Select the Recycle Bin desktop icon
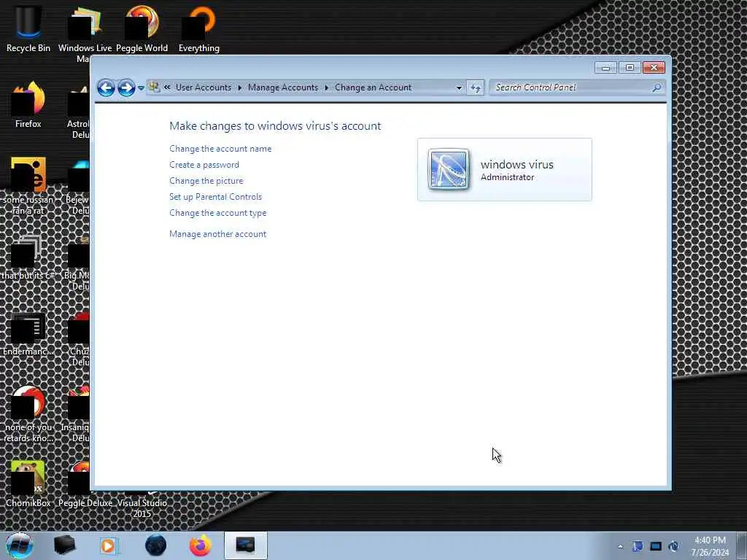The width and height of the screenshot is (747, 560). coord(28,28)
